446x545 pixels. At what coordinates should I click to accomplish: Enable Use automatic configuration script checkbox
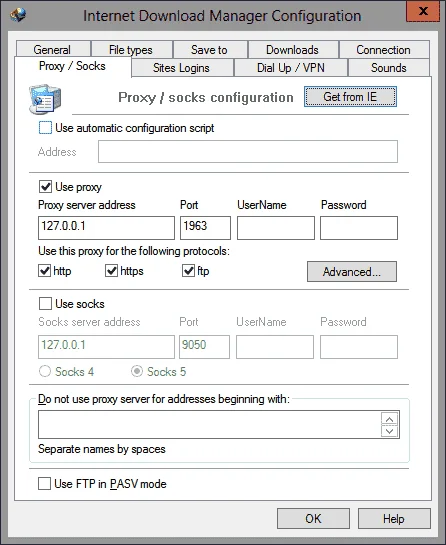tap(46, 128)
